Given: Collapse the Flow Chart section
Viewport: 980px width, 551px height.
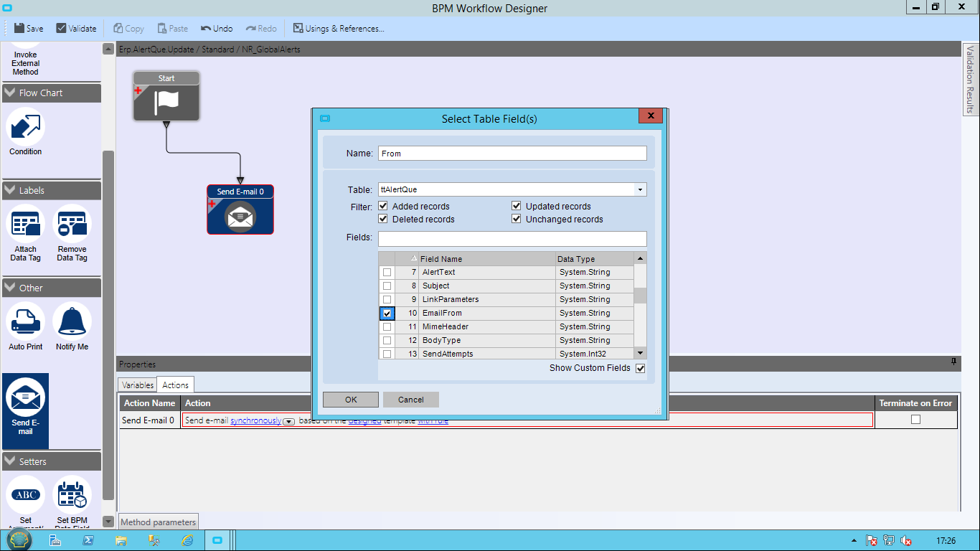Looking at the screenshot, I should [10, 93].
